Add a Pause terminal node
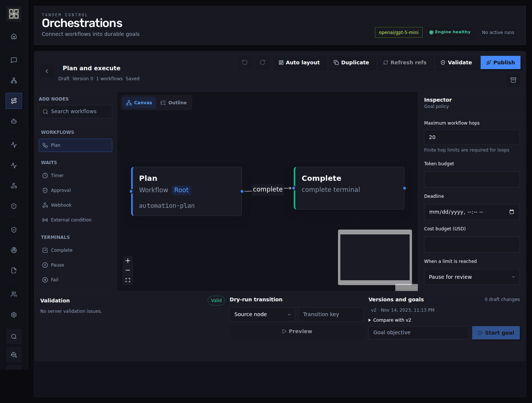The image size is (532, 403). pyautogui.click(x=75, y=265)
